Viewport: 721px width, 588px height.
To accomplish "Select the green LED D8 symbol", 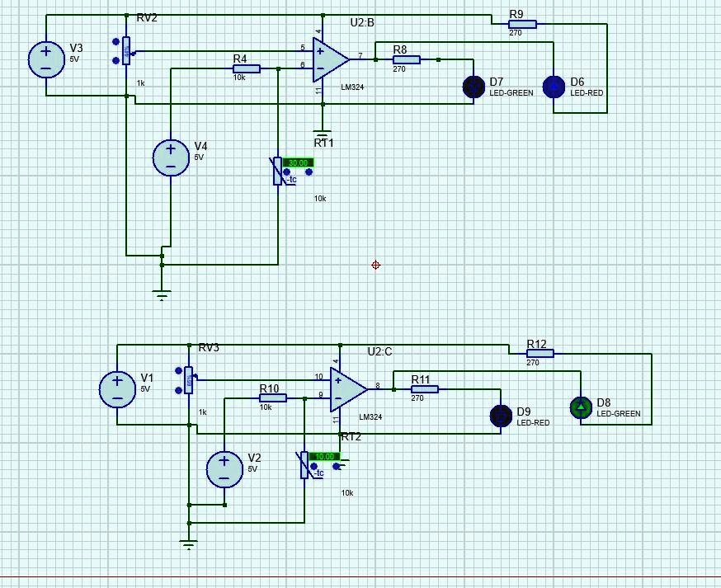I will click(x=582, y=407).
